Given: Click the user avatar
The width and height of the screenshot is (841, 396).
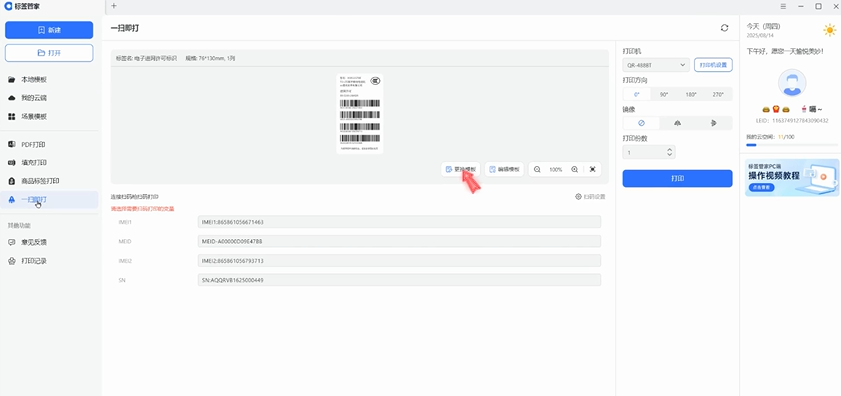Looking at the screenshot, I should 792,83.
